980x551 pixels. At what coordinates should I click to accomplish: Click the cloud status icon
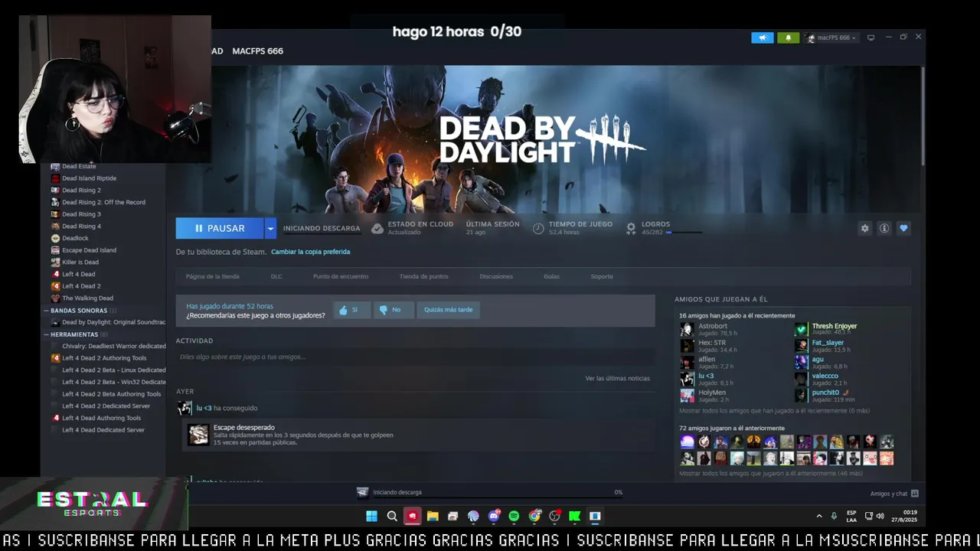pyautogui.click(x=377, y=228)
